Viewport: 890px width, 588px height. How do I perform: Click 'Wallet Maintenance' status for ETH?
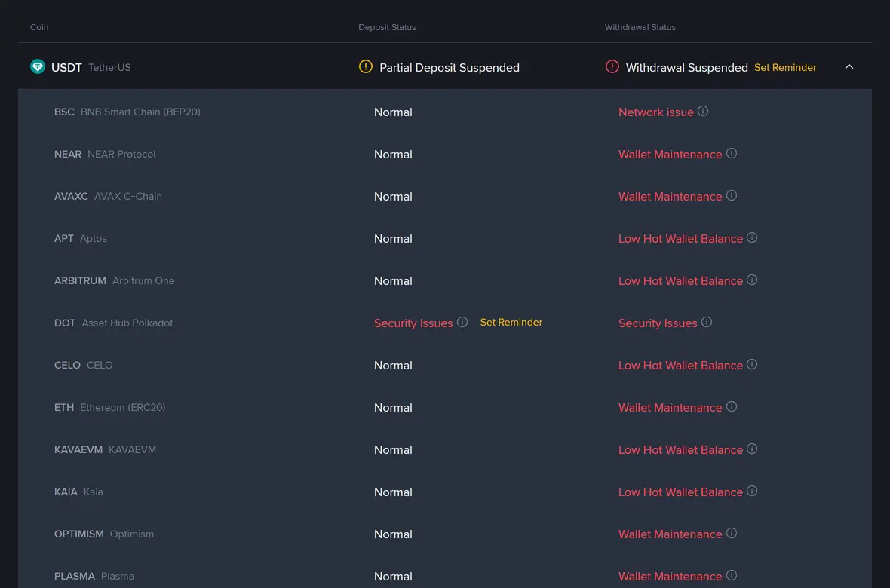(670, 408)
